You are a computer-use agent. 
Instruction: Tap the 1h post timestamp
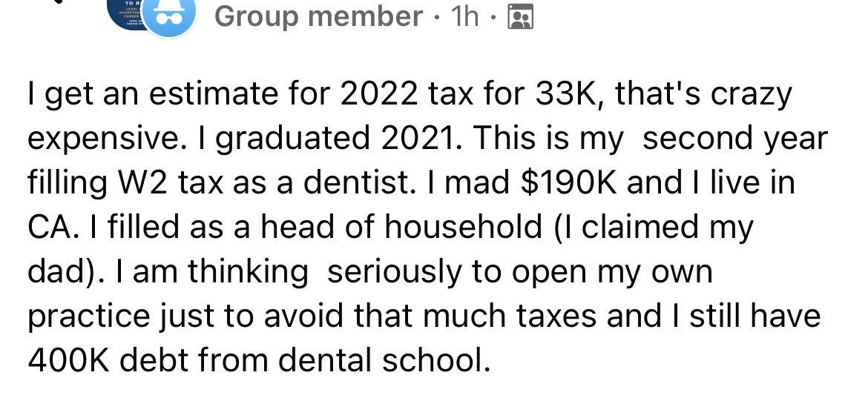point(464,16)
